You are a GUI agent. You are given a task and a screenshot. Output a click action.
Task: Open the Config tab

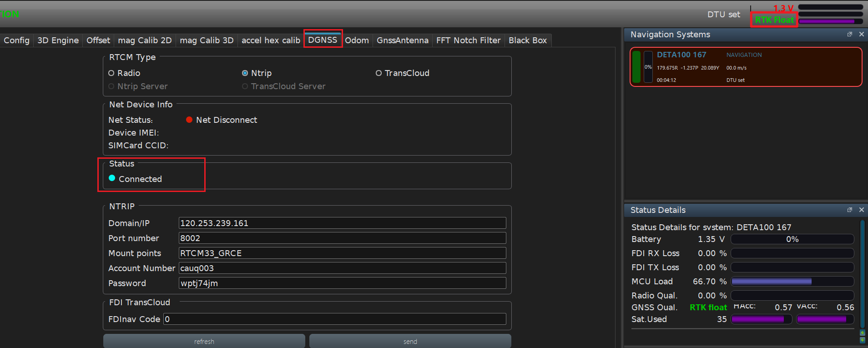point(16,40)
